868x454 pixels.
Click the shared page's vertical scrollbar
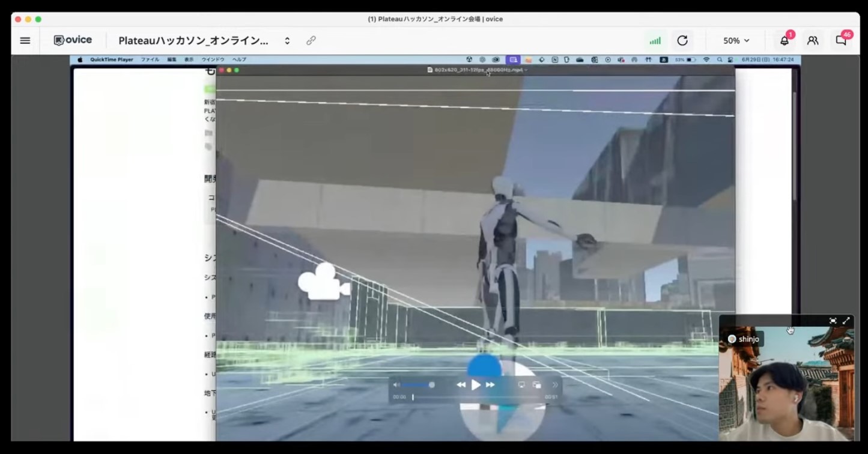[x=794, y=146]
